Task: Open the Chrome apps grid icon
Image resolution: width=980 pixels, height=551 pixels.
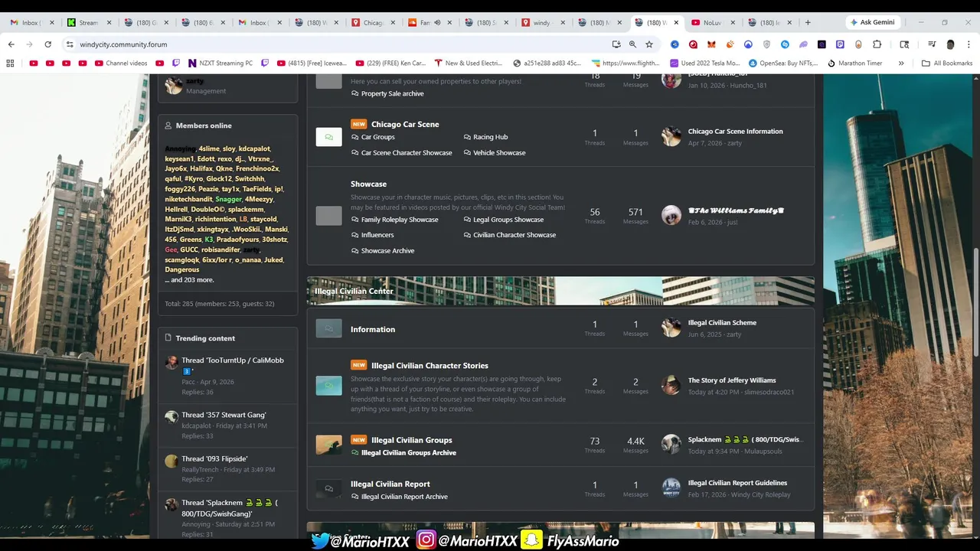Action: [x=10, y=64]
